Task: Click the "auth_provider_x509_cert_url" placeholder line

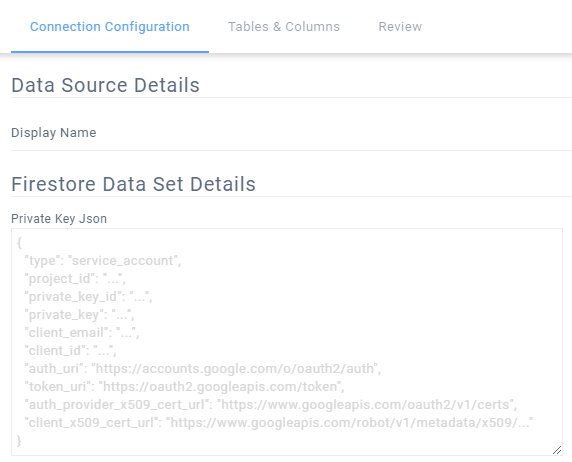Action: (x=271, y=405)
